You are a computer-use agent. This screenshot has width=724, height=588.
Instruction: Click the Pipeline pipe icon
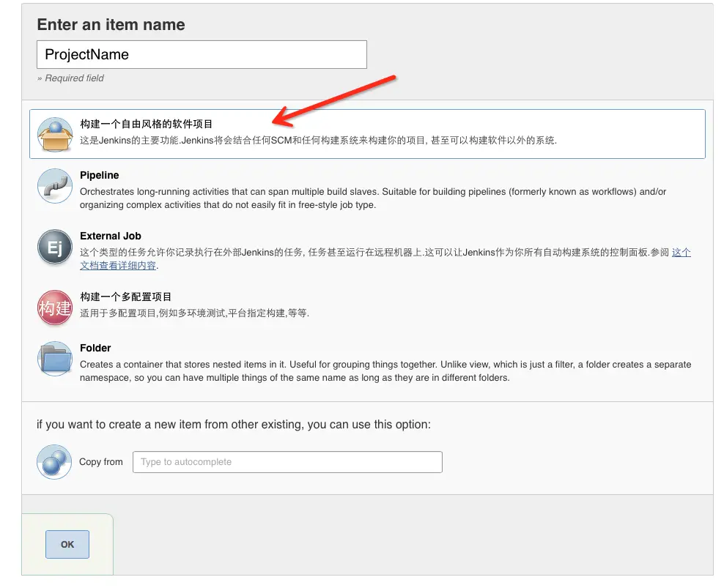tap(55, 185)
